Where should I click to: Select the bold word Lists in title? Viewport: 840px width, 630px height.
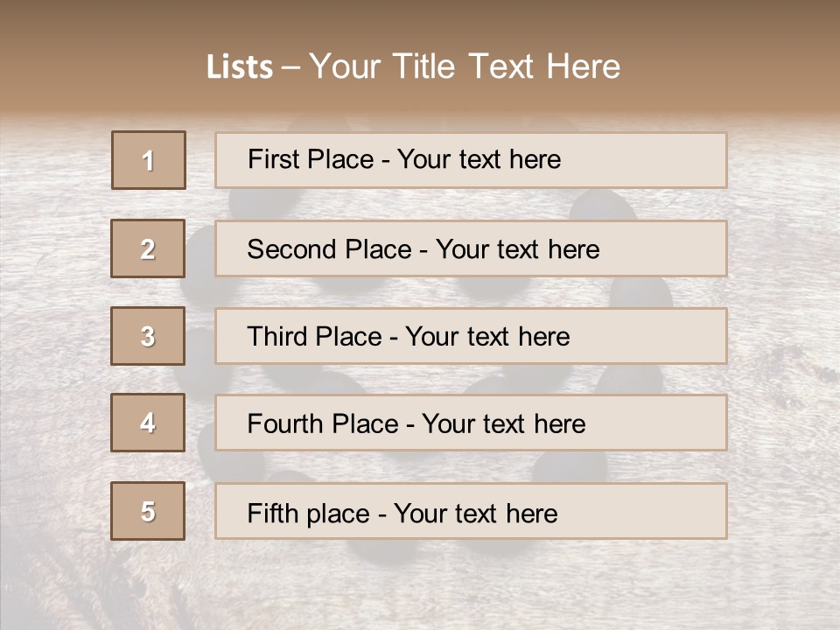[240, 66]
